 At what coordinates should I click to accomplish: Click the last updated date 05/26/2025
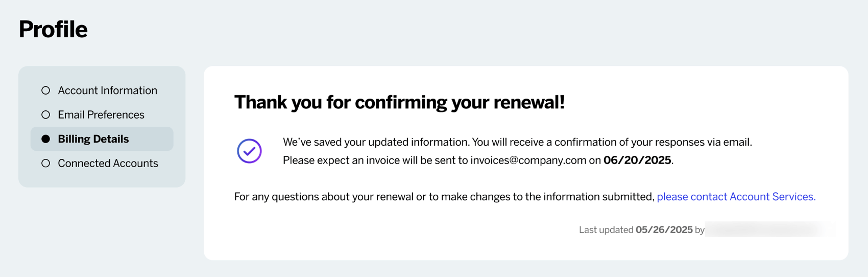tap(664, 230)
